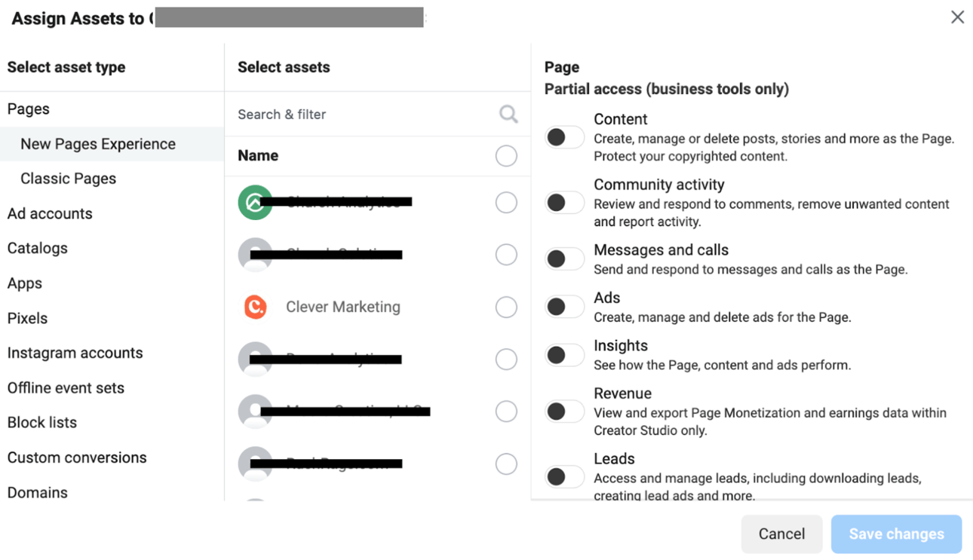Viewport: 973px width, 560px height.
Task: Toggle the Content permission switch
Action: coord(564,137)
